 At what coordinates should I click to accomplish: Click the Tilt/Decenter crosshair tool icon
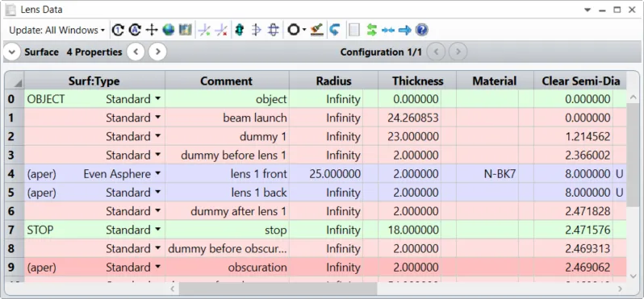[152, 30]
